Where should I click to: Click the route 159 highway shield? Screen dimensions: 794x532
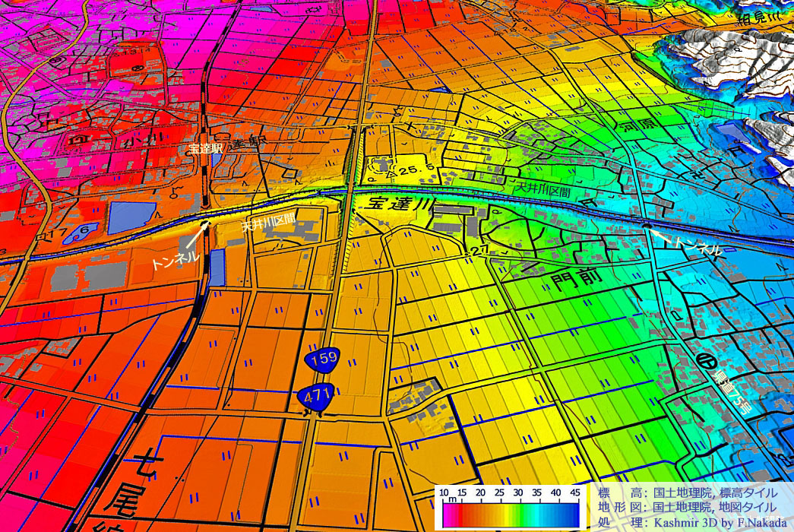click(324, 361)
